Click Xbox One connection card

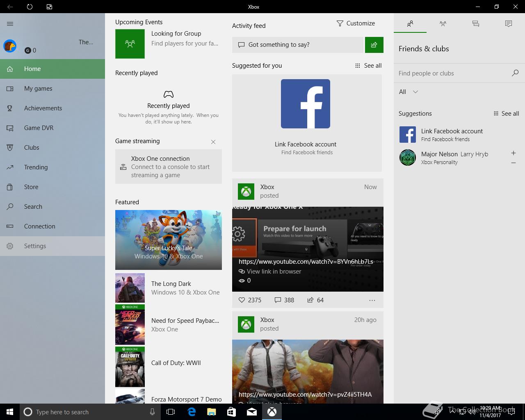[169, 167]
